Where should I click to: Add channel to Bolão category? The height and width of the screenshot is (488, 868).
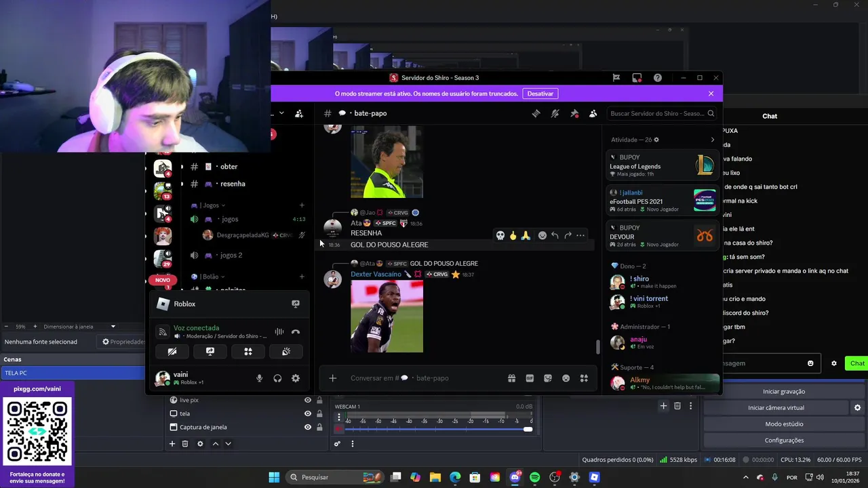(302, 277)
